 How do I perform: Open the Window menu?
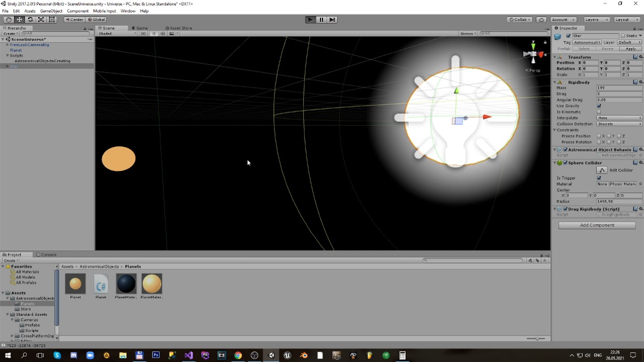128,11
